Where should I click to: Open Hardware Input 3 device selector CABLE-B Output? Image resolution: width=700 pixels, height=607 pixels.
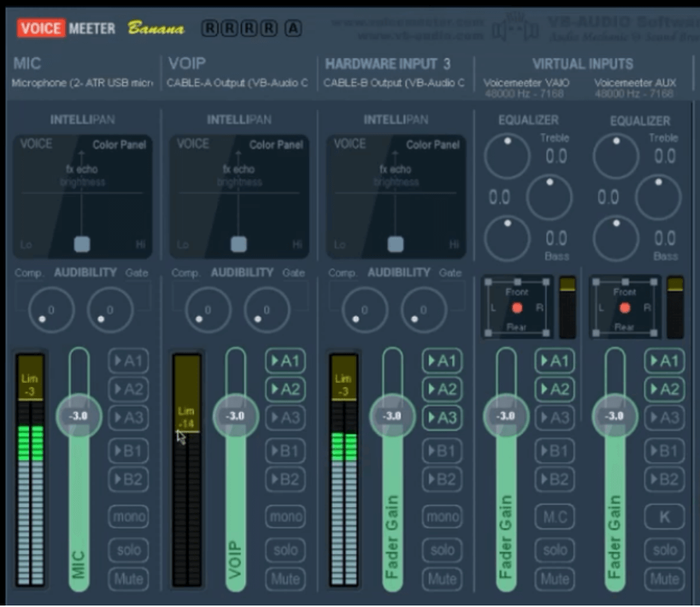tap(393, 83)
